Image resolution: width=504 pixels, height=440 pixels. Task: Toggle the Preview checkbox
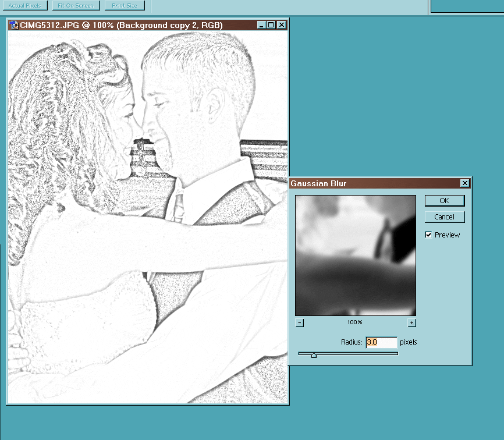429,235
